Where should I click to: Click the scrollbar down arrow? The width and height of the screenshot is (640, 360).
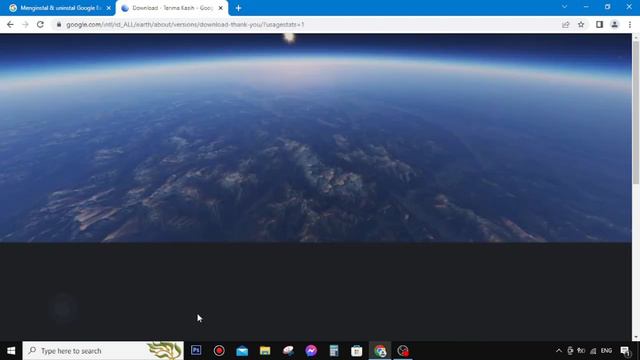[636, 337]
